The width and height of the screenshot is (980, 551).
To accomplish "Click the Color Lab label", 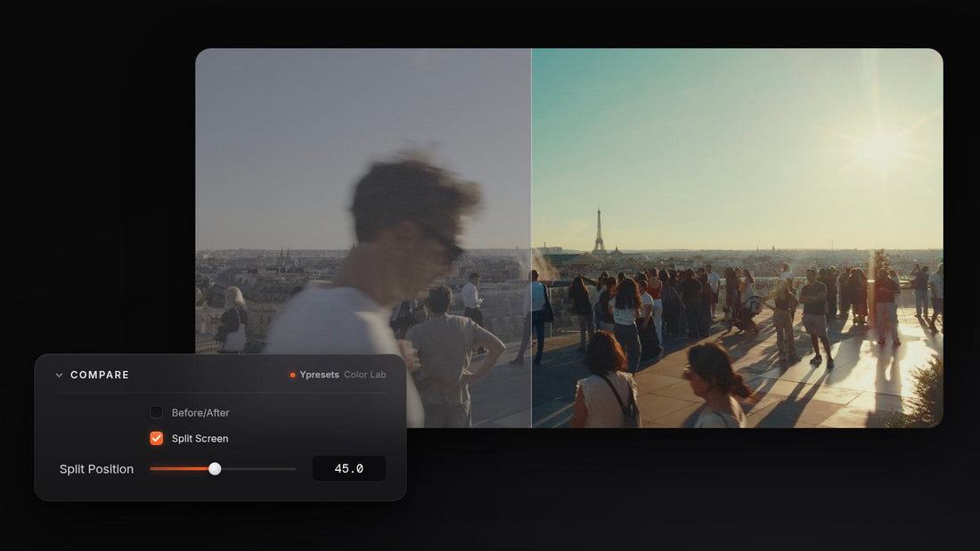I will pyautogui.click(x=365, y=375).
